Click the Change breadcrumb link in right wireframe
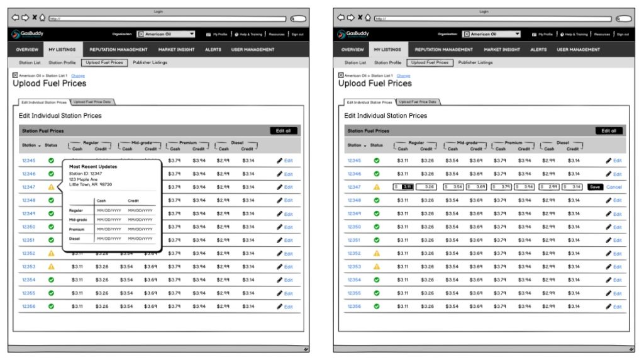Viewport: 644px width, 362px height. point(403,76)
